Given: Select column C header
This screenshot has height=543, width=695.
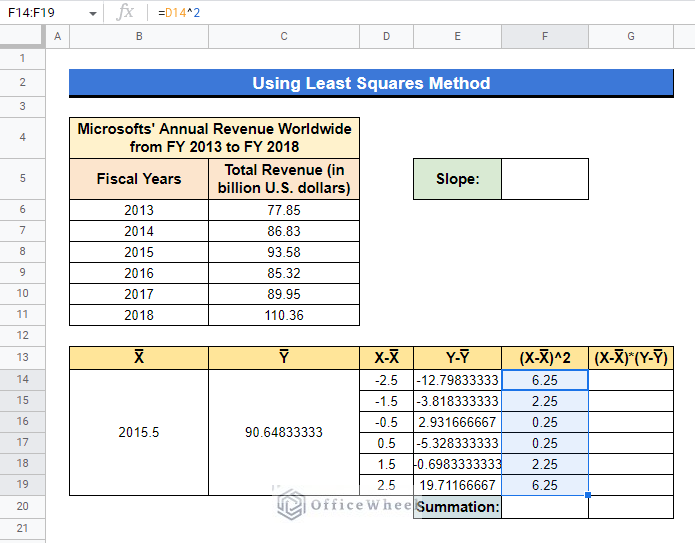Looking at the screenshot, I should 284,36.
